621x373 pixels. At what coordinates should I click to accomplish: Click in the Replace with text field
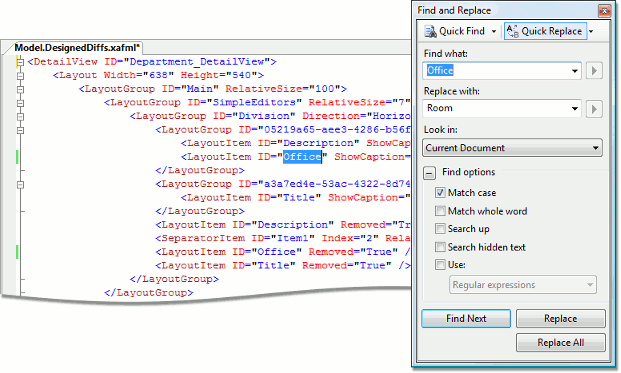496,108
